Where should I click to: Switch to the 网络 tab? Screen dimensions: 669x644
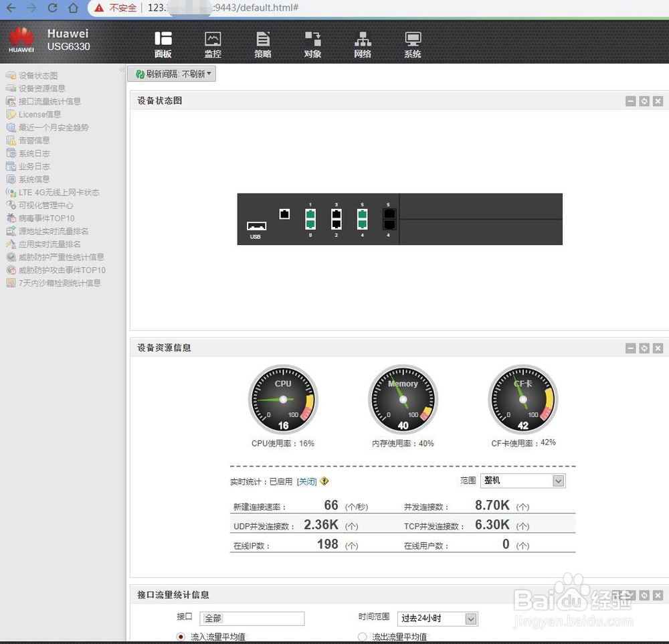click(x=362, y=42)
